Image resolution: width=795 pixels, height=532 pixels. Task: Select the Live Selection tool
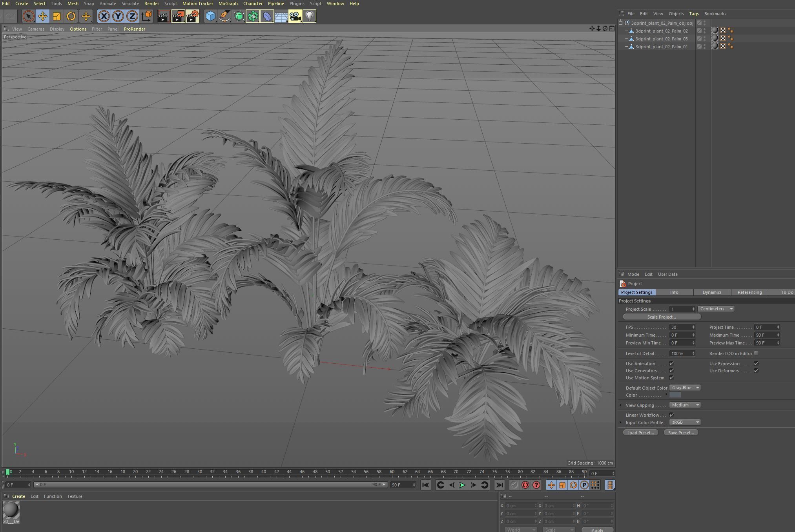[x=28, y=16]
